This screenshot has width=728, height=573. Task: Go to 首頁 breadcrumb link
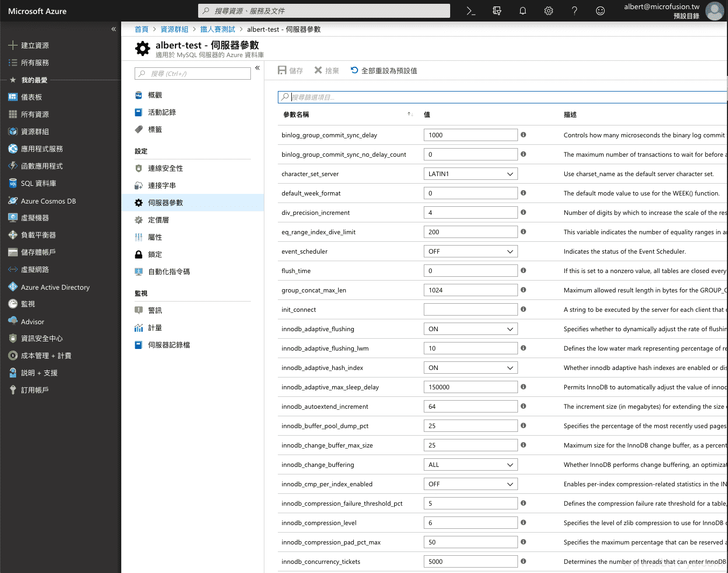[x=142, y=29]
